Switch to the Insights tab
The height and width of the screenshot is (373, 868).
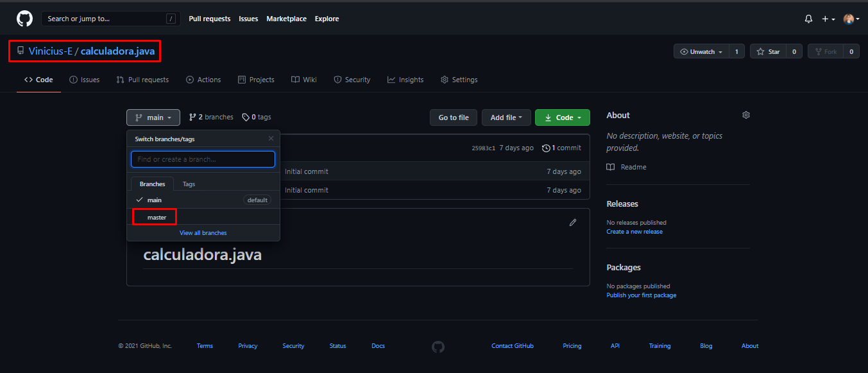click(405, 80)
